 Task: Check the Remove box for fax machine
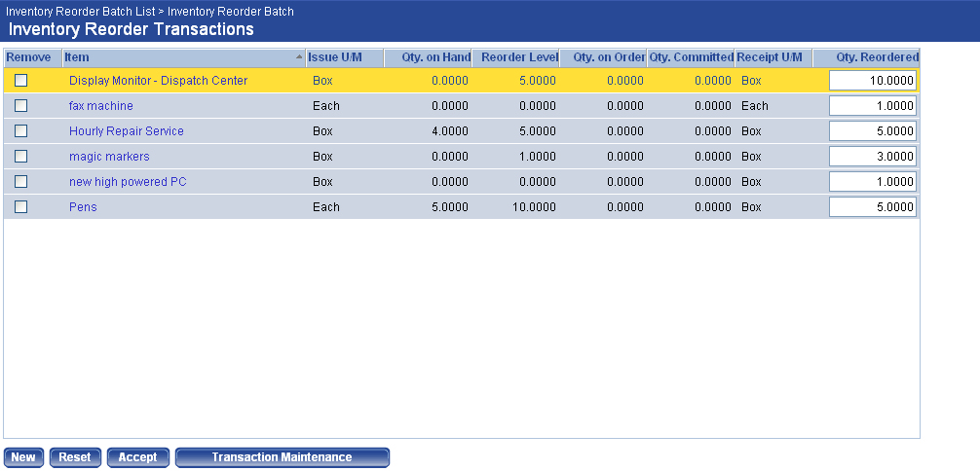coord(20,106)
